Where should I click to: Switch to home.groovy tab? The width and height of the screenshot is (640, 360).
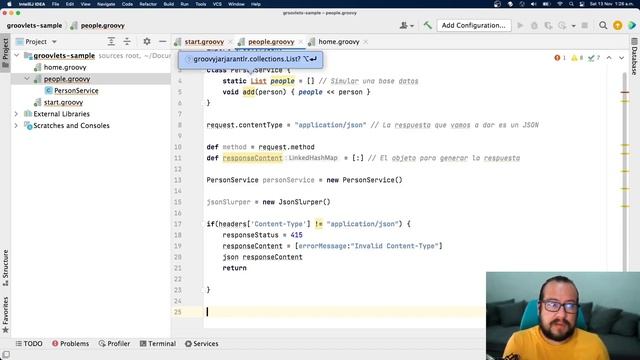[x=338, y=42]
